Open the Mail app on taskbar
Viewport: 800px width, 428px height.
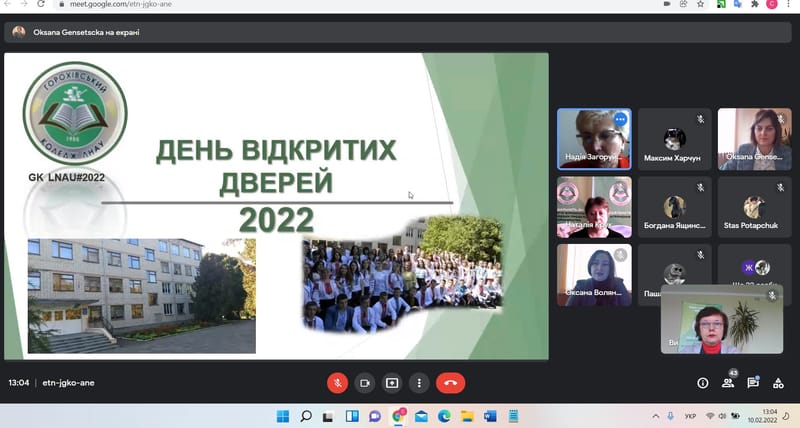point(421,416)
